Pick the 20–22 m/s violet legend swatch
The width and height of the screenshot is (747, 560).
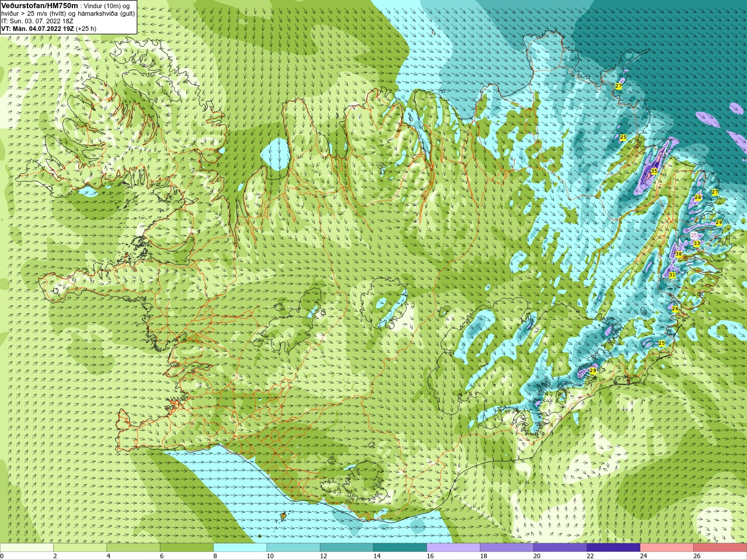pyautogui.click(x=560, y=548)
